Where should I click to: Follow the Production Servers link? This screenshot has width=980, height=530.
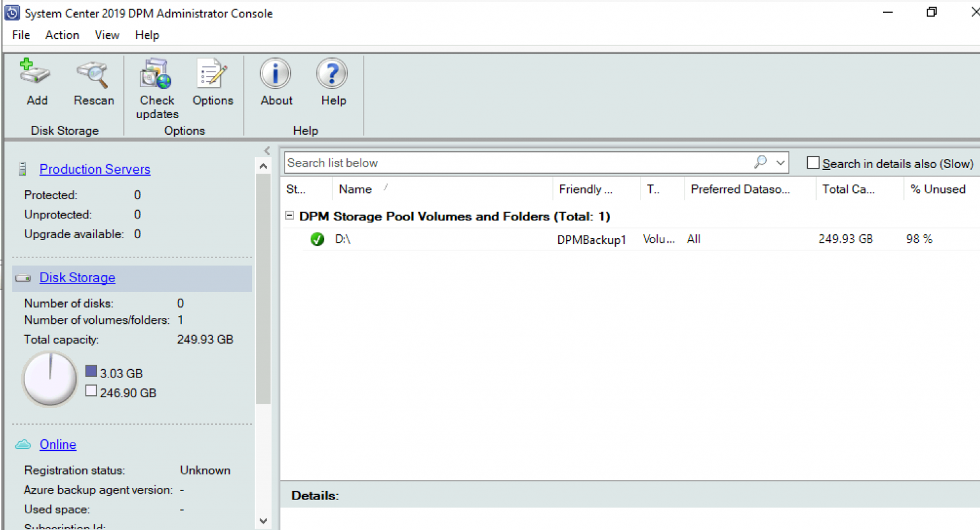click(94, 169)
